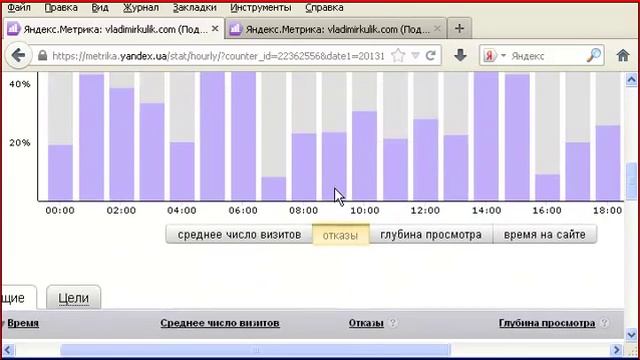
Task: Open the Вид menu
Action: pyautogui.click(x=100, y=7)
